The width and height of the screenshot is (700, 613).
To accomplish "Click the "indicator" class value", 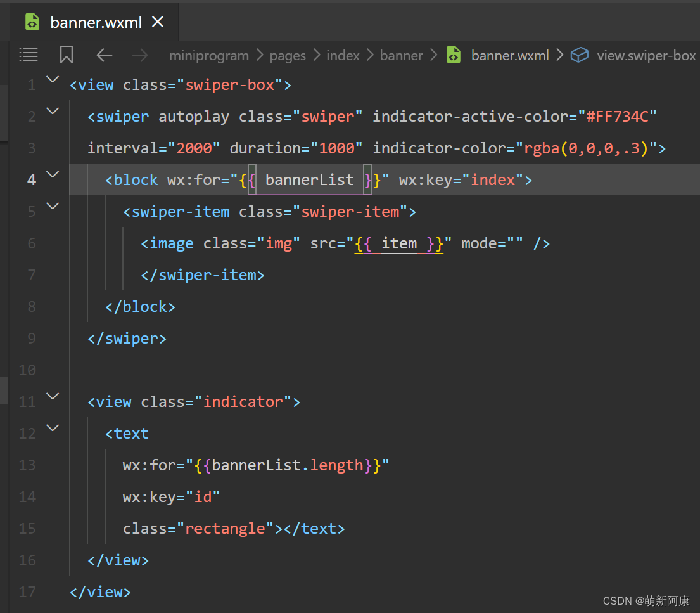I will point(243,402).
